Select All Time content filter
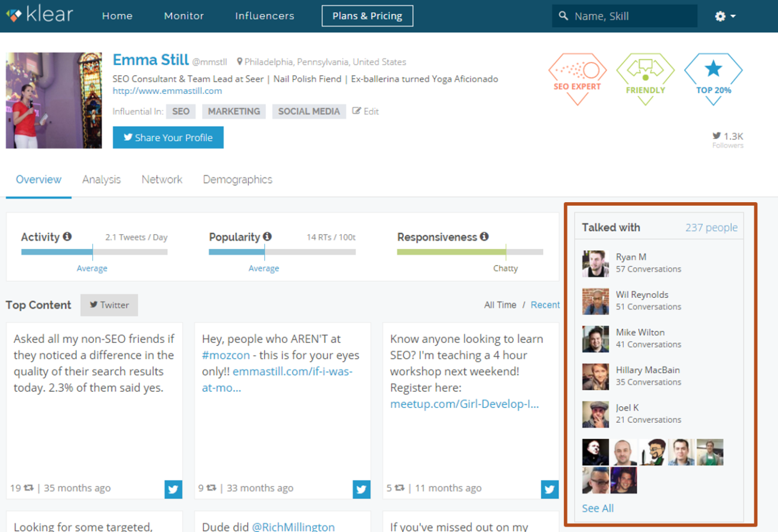 500,305
